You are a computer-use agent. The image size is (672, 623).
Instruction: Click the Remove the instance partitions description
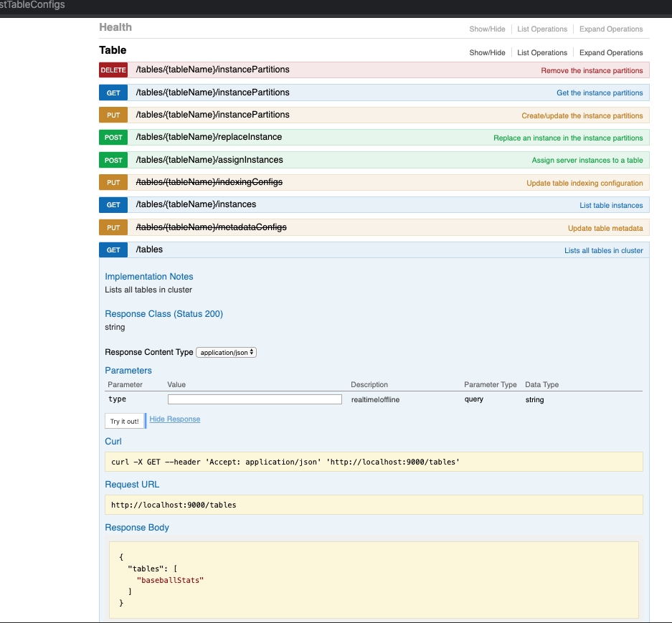coord(592,71)
